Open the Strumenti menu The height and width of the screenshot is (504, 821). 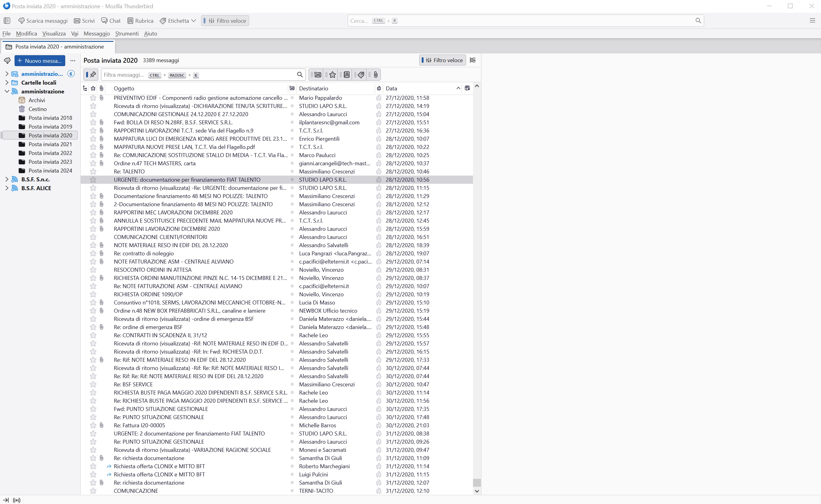tap(127, 34)
